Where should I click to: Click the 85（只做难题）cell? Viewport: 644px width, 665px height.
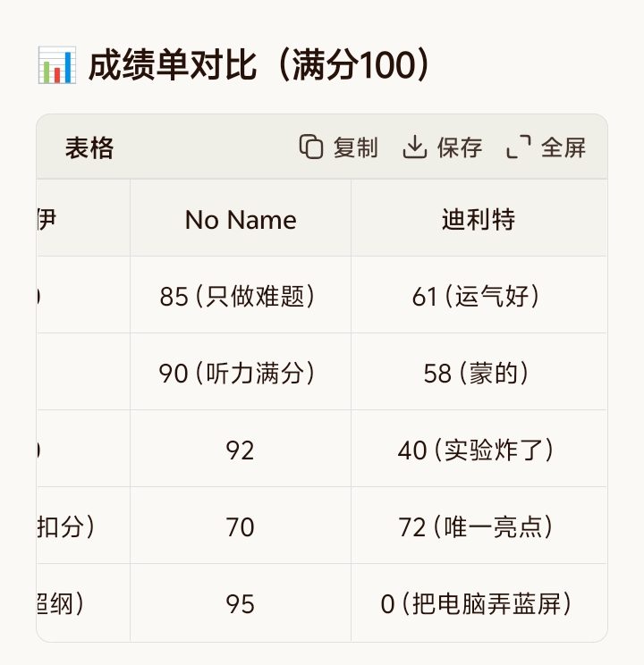[x=241, y=297]
